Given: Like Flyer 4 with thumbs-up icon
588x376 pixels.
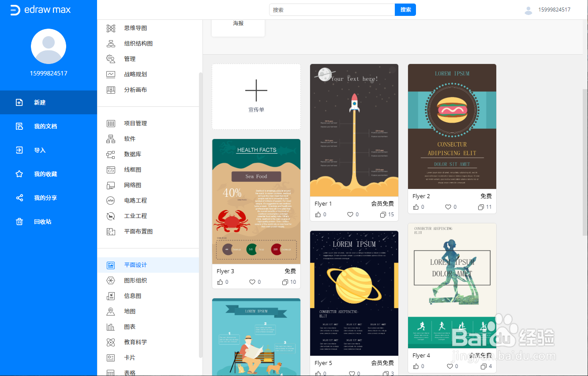Looking at the screenshot, I should pos(416,366).
